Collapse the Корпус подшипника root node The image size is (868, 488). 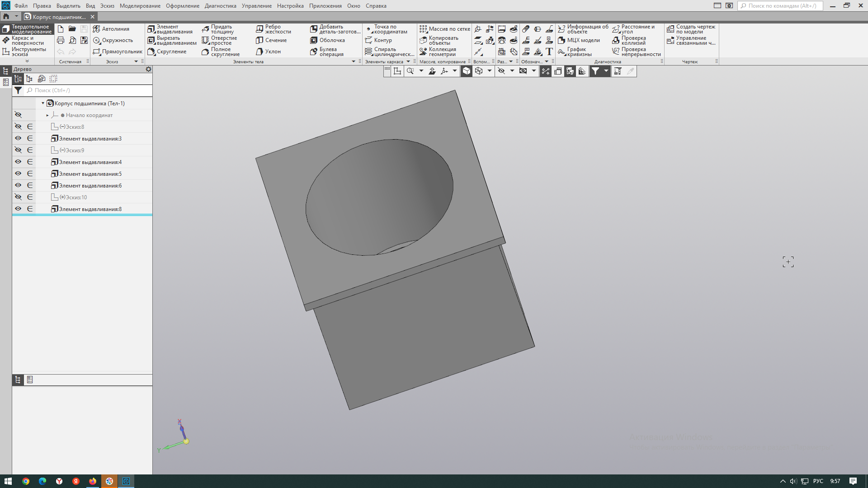point(43,103)
